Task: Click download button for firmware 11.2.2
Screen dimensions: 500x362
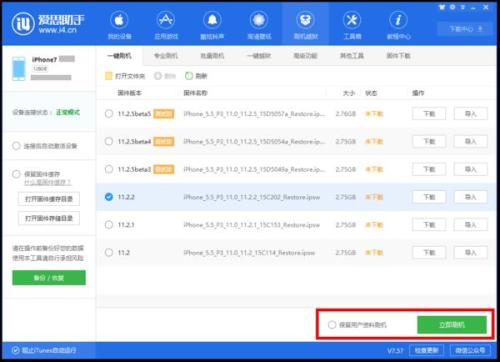Action: [x=429, y=197]
